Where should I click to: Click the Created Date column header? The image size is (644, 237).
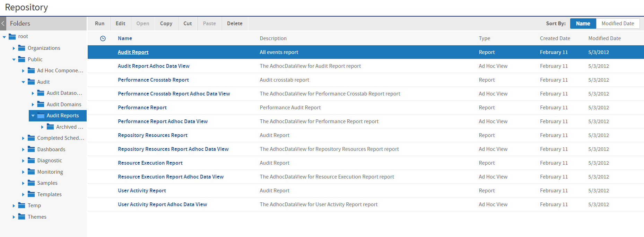pos(555,38)
